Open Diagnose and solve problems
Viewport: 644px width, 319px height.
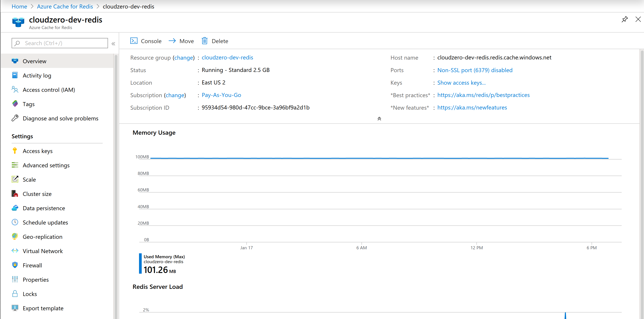[x=60, y=118]
